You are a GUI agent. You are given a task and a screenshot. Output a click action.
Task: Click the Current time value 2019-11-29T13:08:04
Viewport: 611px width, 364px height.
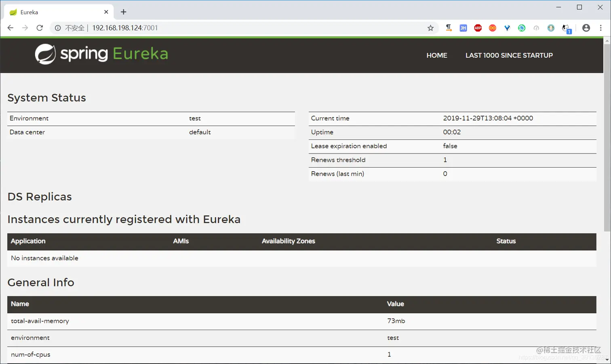pyautogui.click(x=488, y=118)
